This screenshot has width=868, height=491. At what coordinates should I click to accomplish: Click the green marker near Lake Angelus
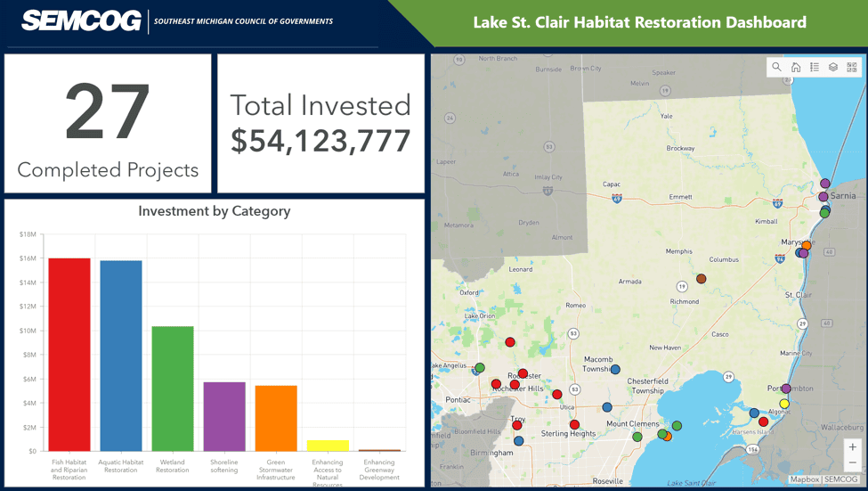point(480,368)
